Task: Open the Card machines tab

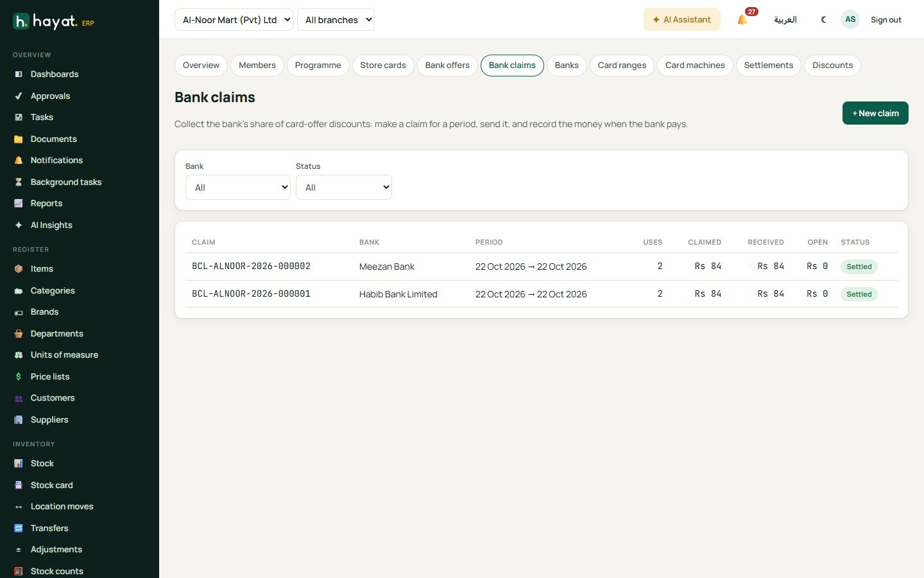Action: [x=695, y=66]
